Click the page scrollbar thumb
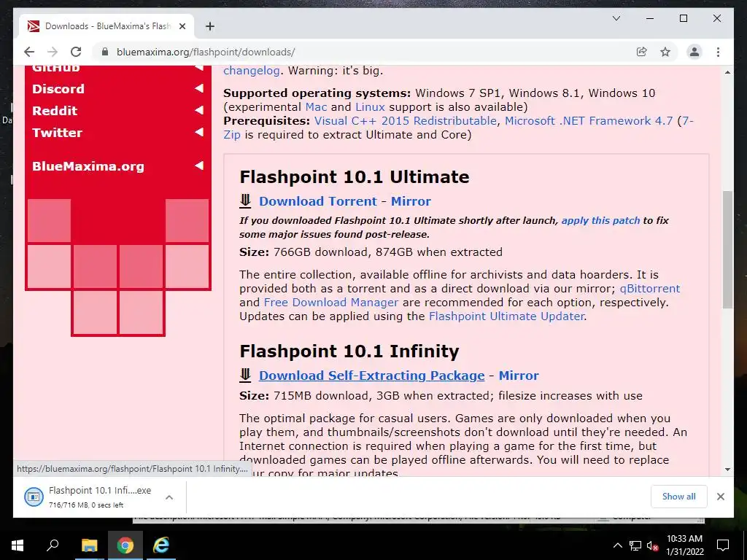This screenshot has height=560, width=747. point(727,249)
